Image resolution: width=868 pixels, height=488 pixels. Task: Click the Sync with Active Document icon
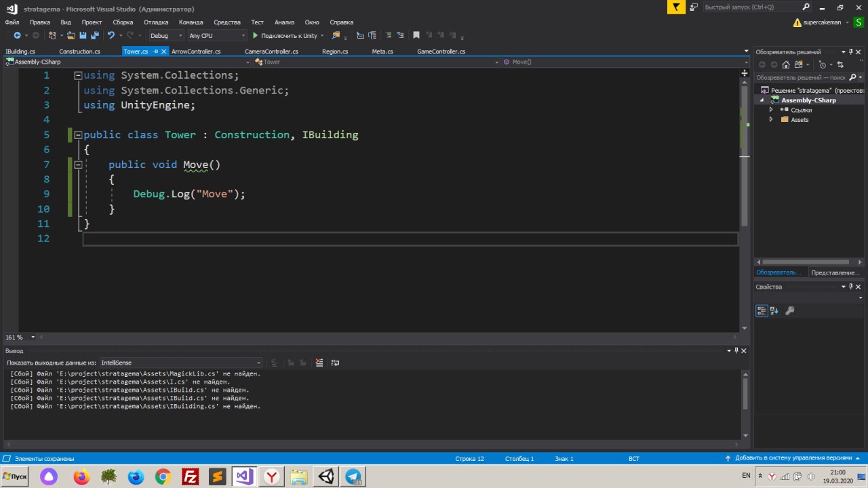pyautogui.click(x=840, y=64)
